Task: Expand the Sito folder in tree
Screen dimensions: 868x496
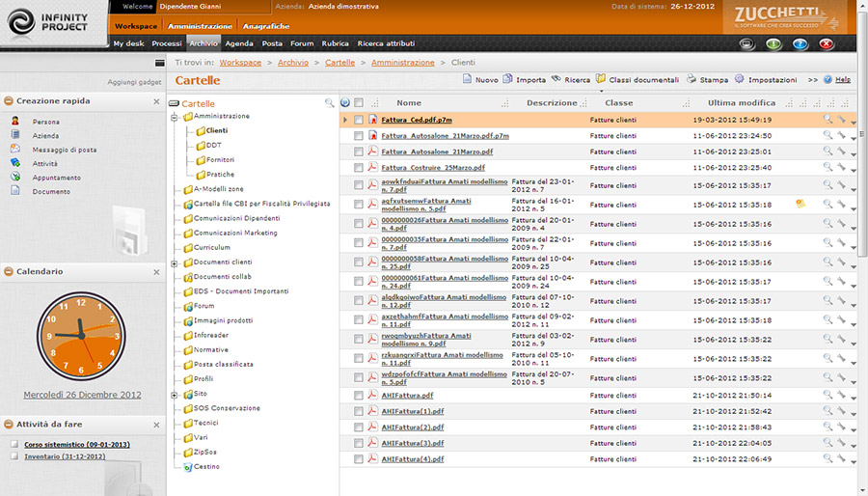Action: click(x=175, y=394)
